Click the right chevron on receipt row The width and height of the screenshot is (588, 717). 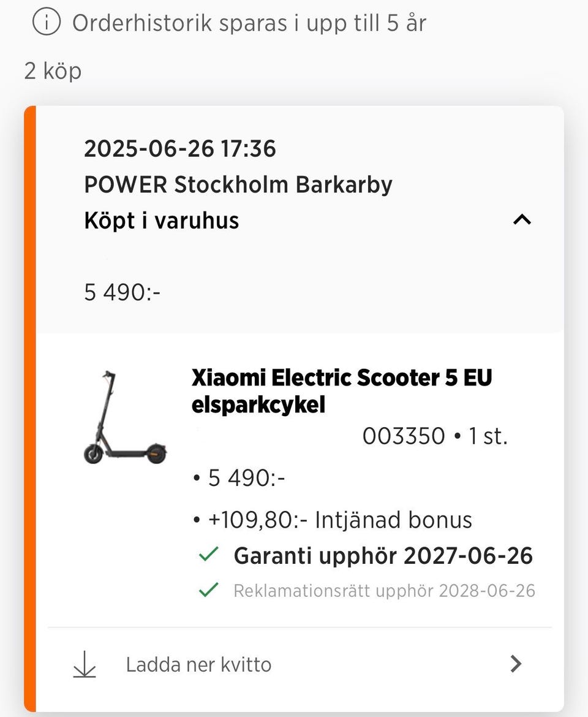point(516,664)
